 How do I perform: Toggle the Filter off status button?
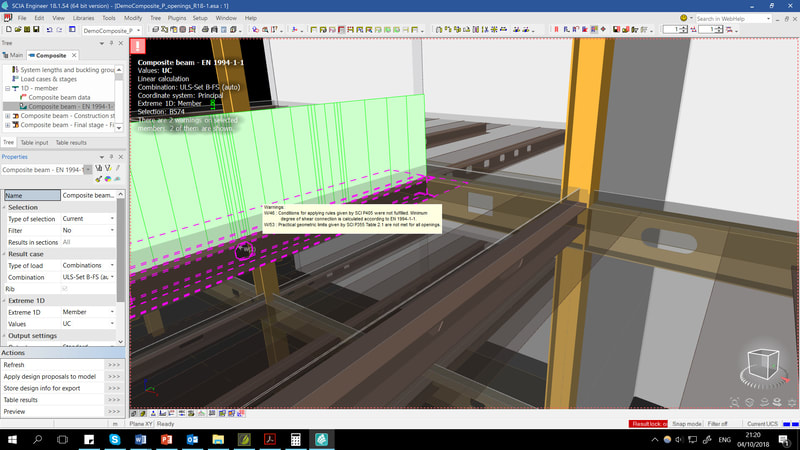(x=717, y=424)
